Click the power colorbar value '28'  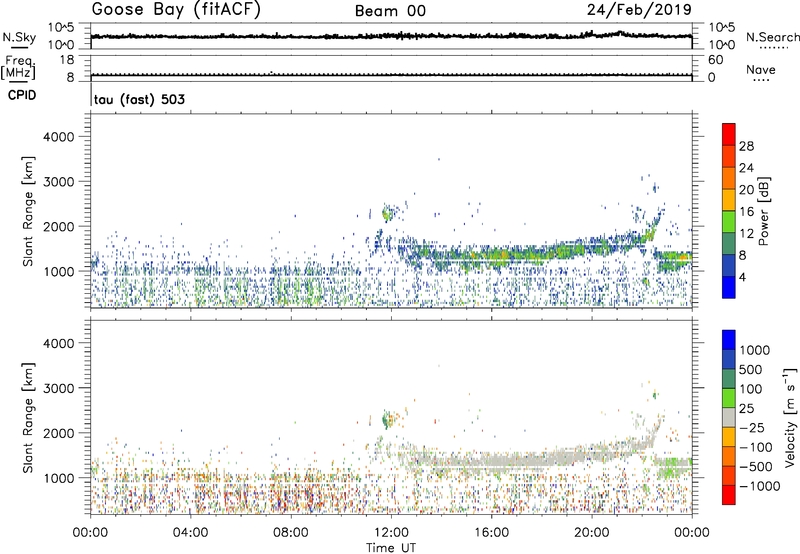(x=746, y=146)
